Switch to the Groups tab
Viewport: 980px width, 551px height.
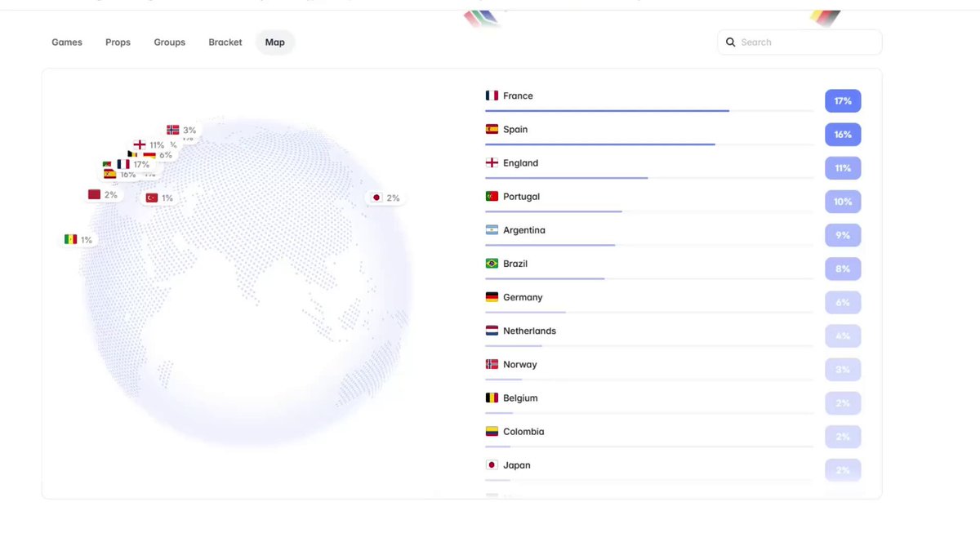click(170, 42)
